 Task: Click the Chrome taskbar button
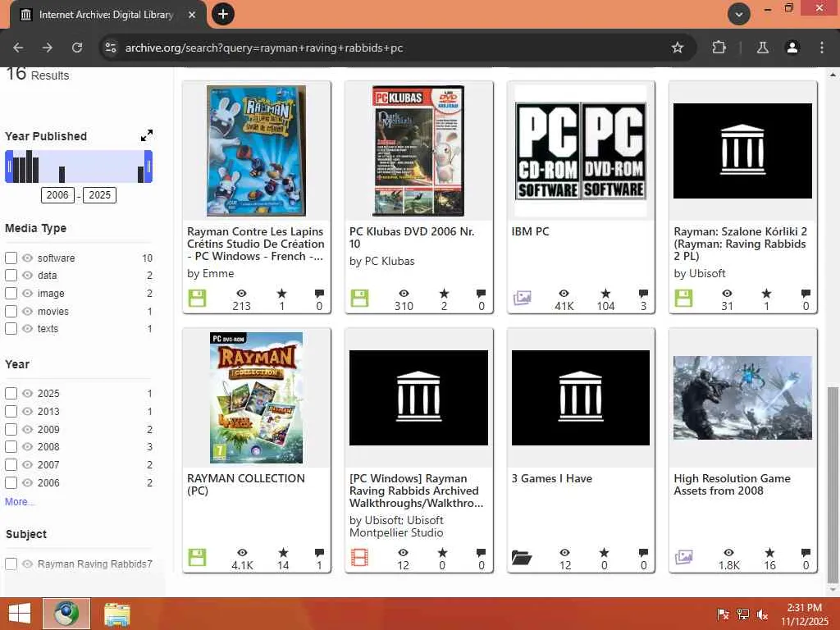[66, 614]
